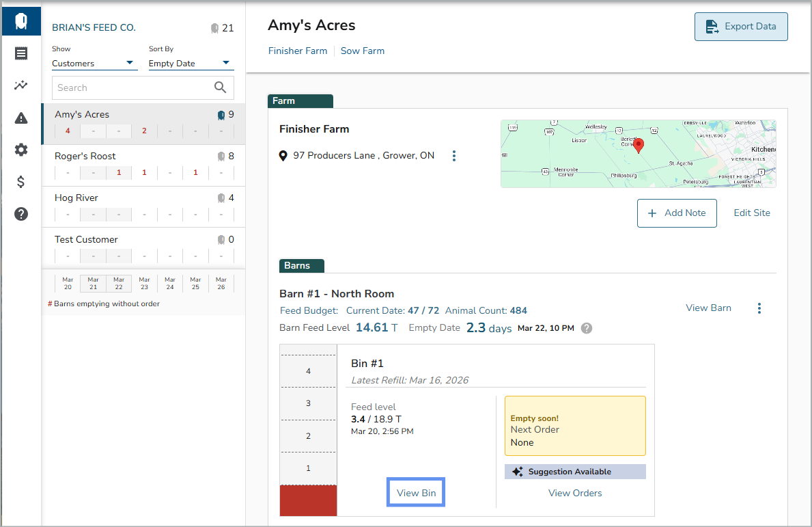Click the Finisher Farm map thumbnail
The image size is (812, 527).
coord(638,154)
